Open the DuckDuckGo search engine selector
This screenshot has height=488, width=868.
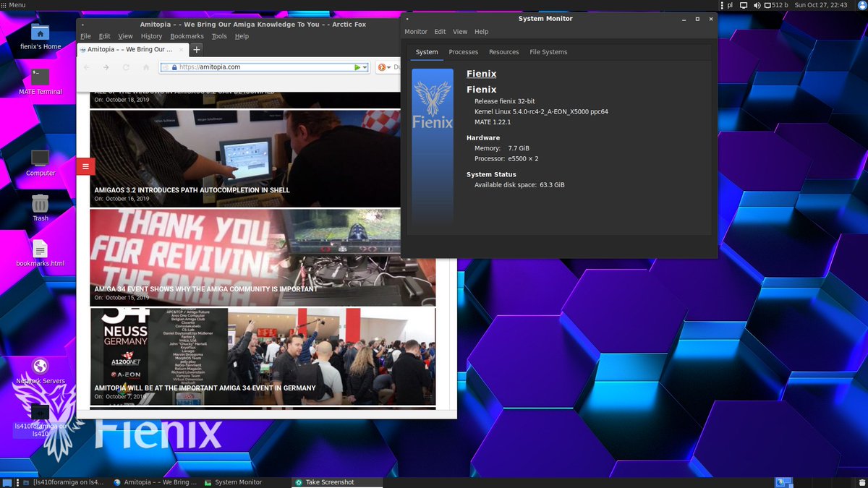[x=384, y=67]
